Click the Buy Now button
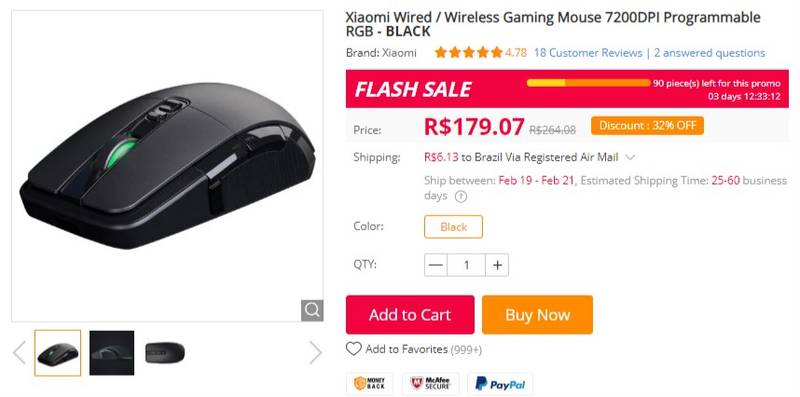The width and height of the screenshot is (800, 397). (537, 314)
